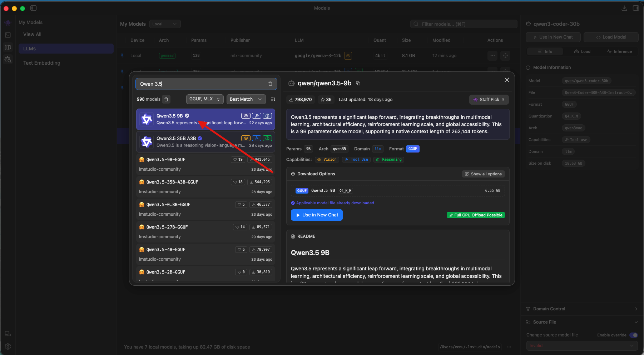Like the Qwen3.5-9B-GGUF community model
Screen dimensions: 644x355
point(238,160)
